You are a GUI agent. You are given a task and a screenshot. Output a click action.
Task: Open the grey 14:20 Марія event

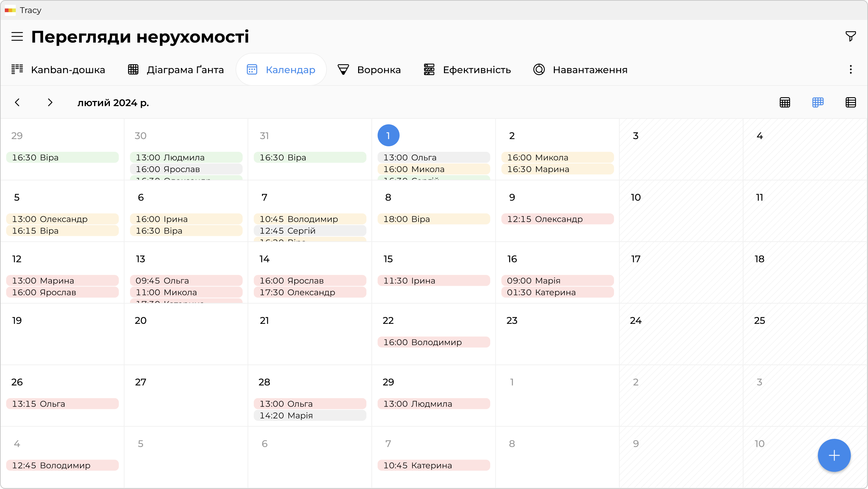[310, 416]
